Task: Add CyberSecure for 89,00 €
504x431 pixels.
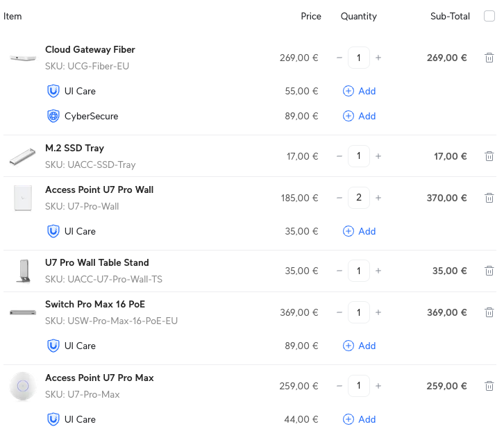Action: pos(360,116)
